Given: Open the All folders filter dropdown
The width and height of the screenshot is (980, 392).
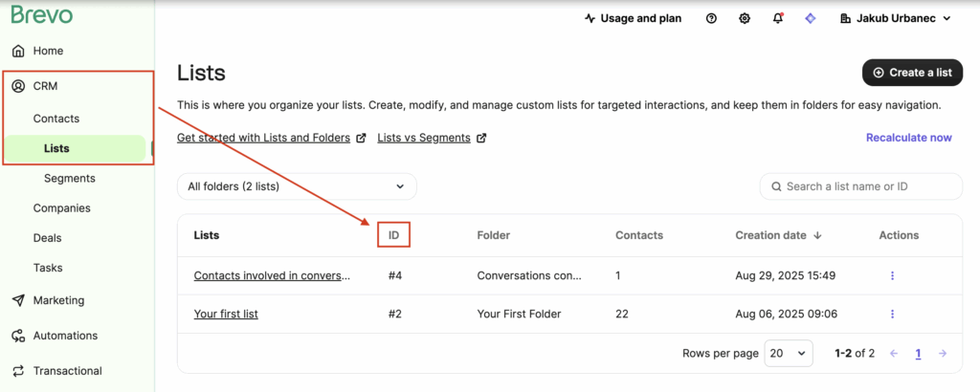Looking at the screenshot, I should coord(297,186).
